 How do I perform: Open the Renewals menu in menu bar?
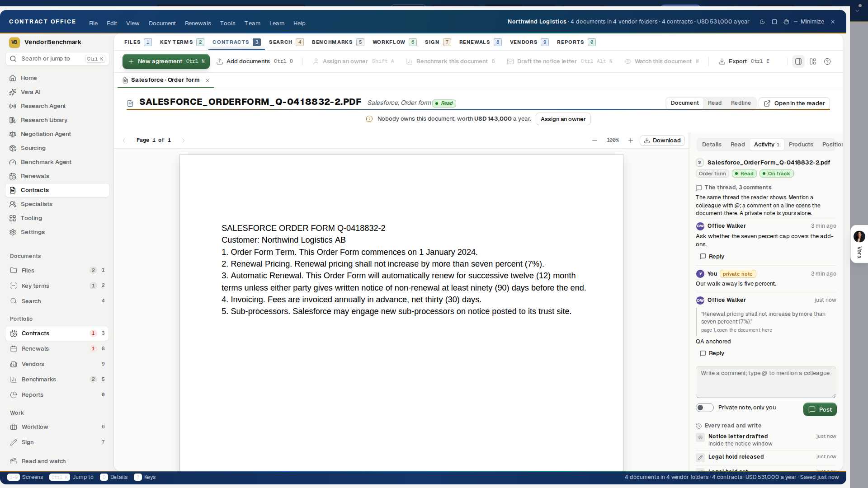198,23
